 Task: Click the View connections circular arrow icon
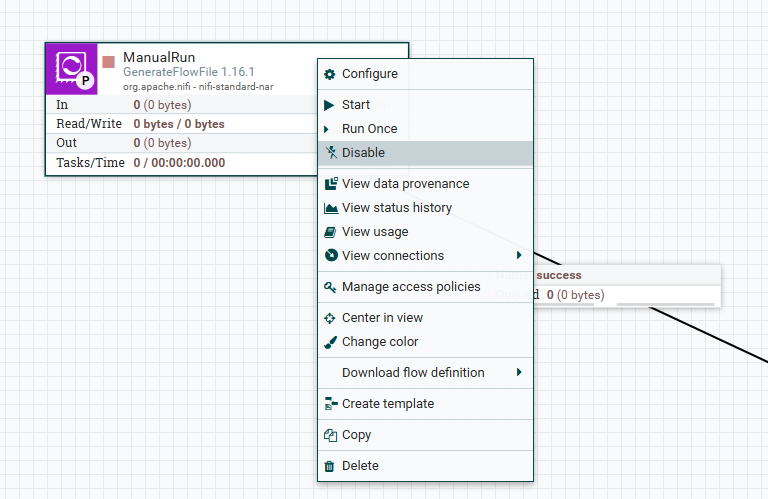point(331,255)
